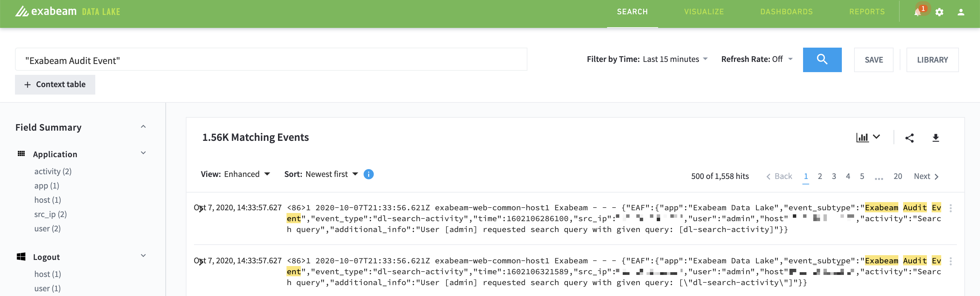Screen dimensions: 980x296
Task: Focus the search query input field
Action: (271, 59)
